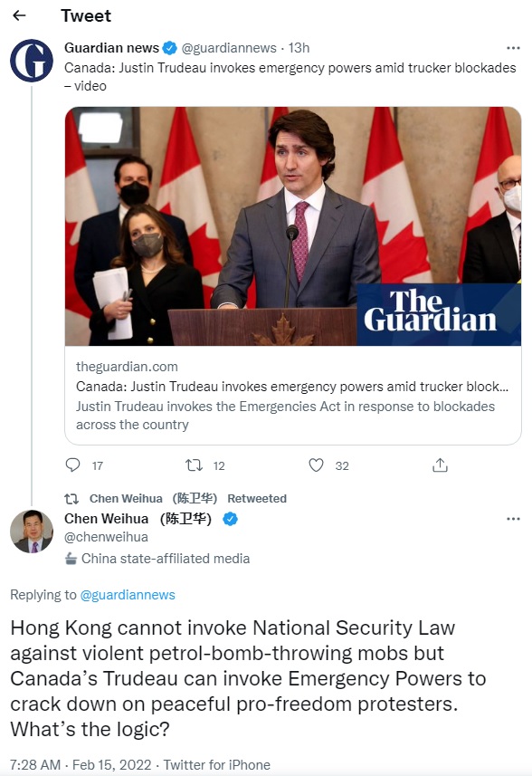Open Guardian news profile avatar
Screen dimensions: 532x776
tap(32, 61)
